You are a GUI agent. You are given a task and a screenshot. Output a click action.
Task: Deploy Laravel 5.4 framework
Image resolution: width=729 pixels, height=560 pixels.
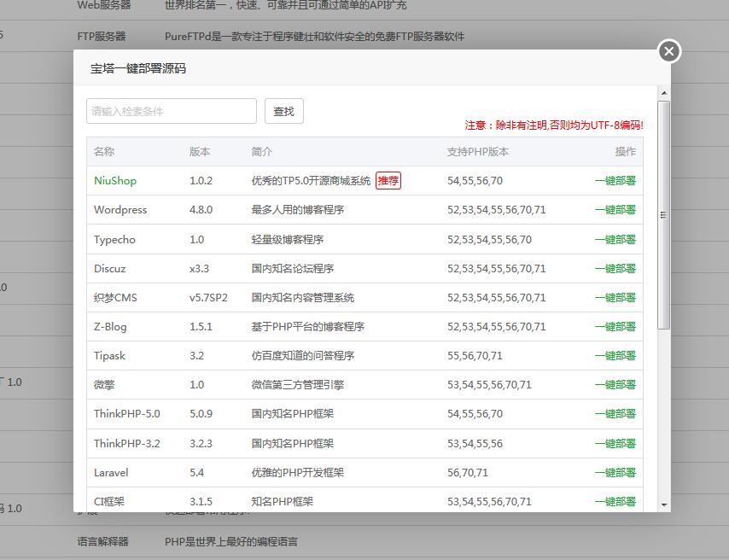[x=616, y=472]
